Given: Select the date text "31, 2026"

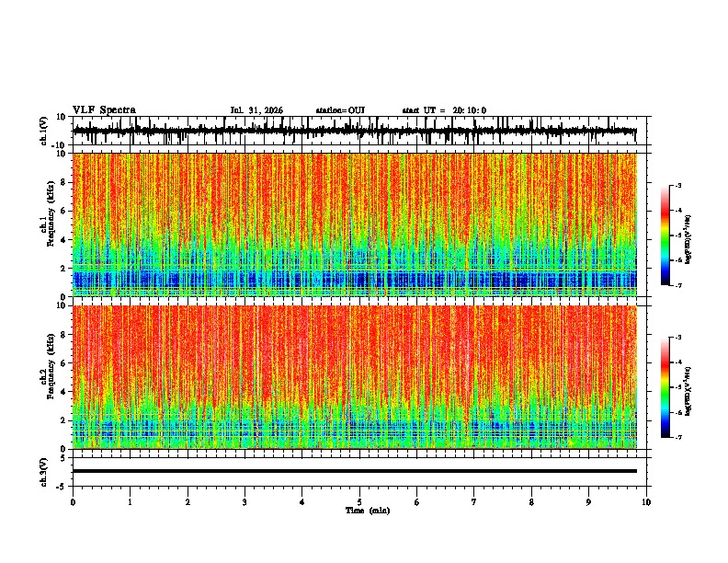Looking at the screenshot, I should click(x=266, y=110).
